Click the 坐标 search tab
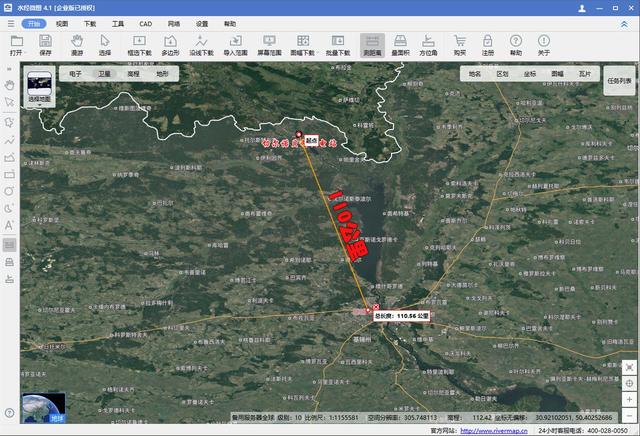Image resolution: width=640 pixels, height=436 pixels. point(530,74)
